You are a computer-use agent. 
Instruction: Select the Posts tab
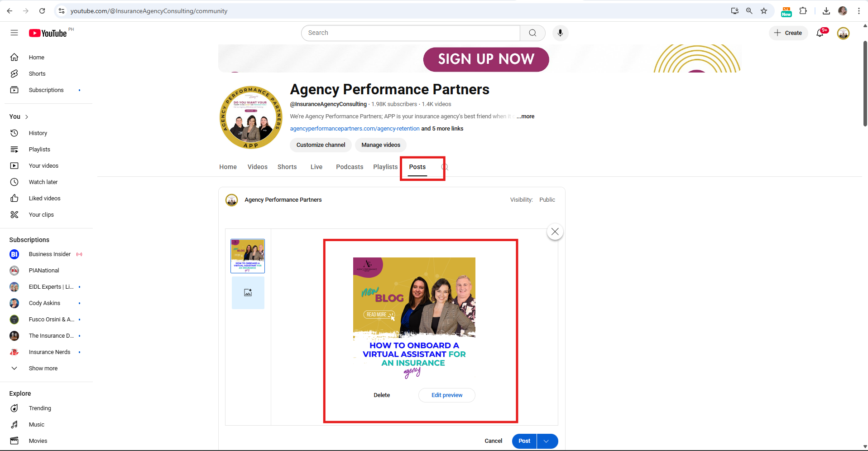[417, 167]
